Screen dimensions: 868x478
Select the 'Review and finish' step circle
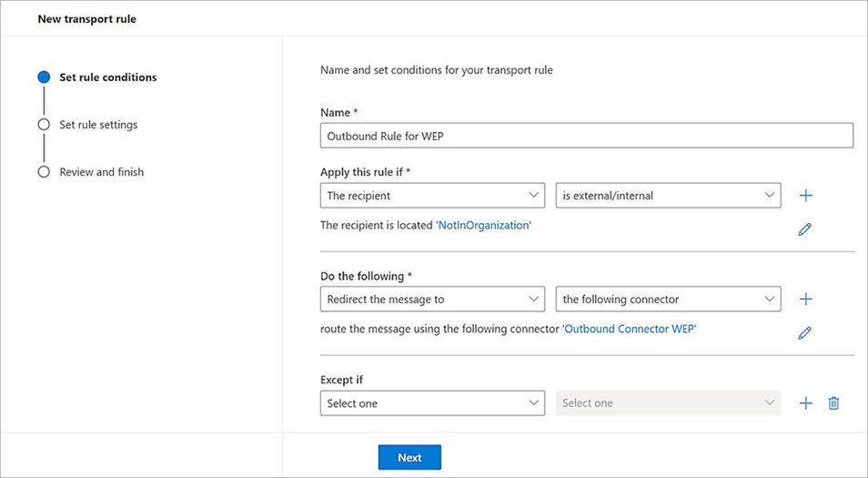[x=44, y=172]
